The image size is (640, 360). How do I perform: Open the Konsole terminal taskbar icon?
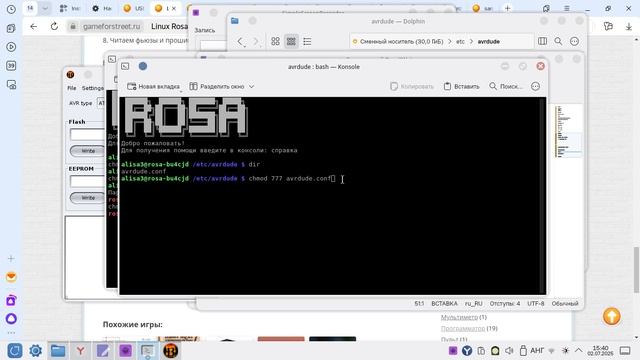147,351
